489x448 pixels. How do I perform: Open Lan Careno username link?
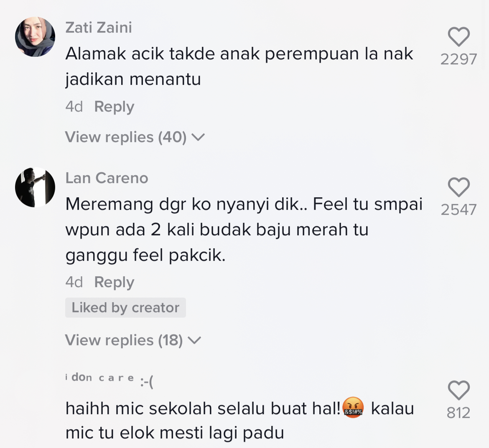[x=107, y=178]
